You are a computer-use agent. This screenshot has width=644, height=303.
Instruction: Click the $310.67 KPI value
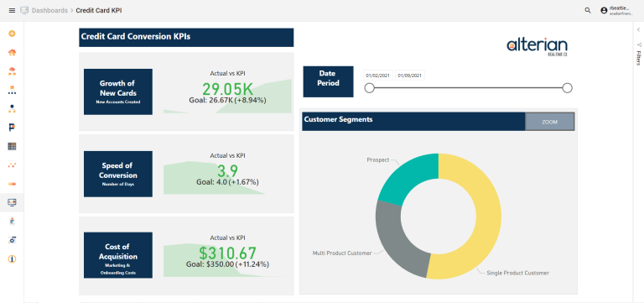[x=227, y=253]
